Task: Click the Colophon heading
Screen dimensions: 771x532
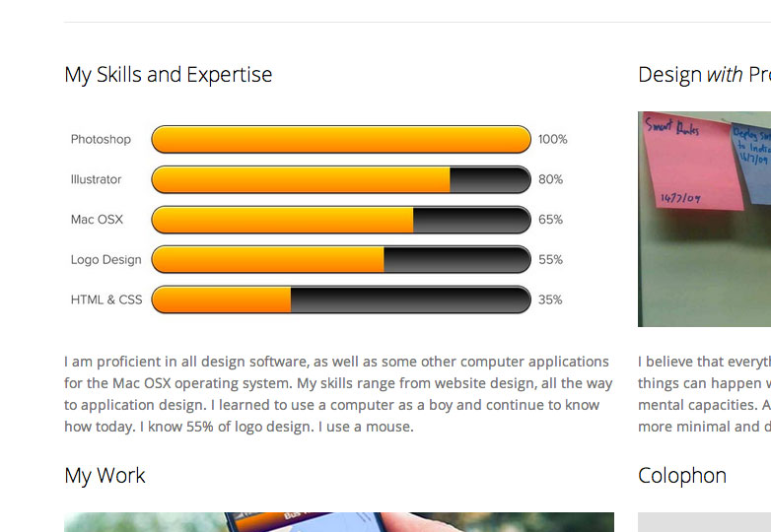Action: (x=682, y=476)
